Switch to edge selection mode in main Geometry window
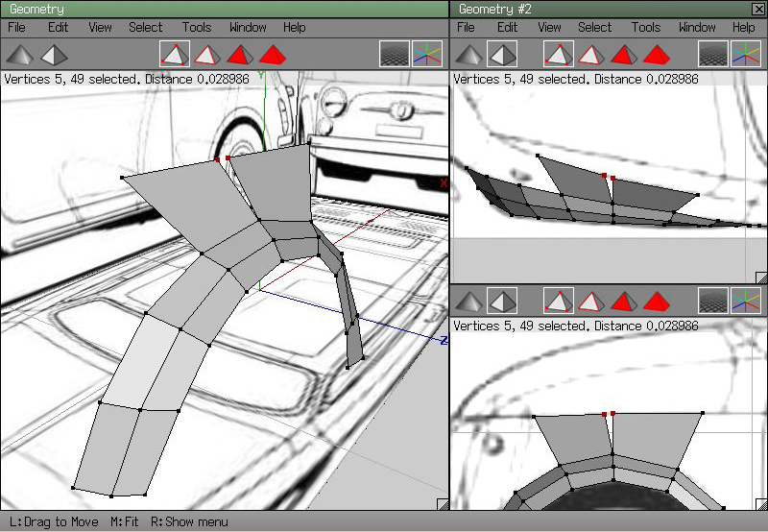Screen dimensions: 768x532 (208, 54)
